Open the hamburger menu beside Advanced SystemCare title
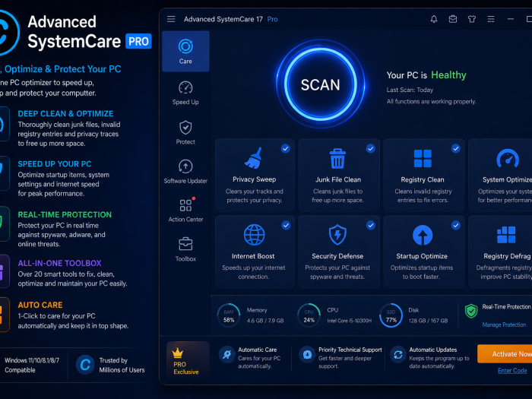This screenshot has width=532, height=399. pos(171,19)
